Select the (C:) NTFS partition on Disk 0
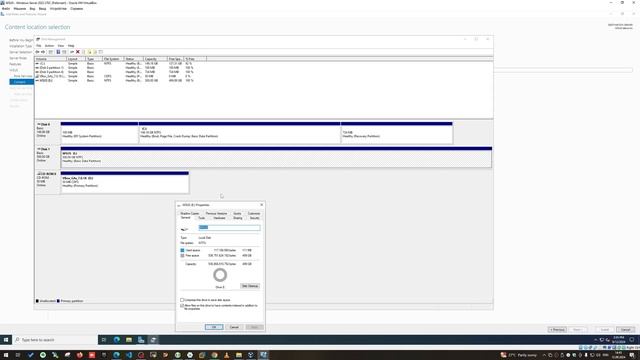This screenshot has height=360, width=640. coord(240,133)
